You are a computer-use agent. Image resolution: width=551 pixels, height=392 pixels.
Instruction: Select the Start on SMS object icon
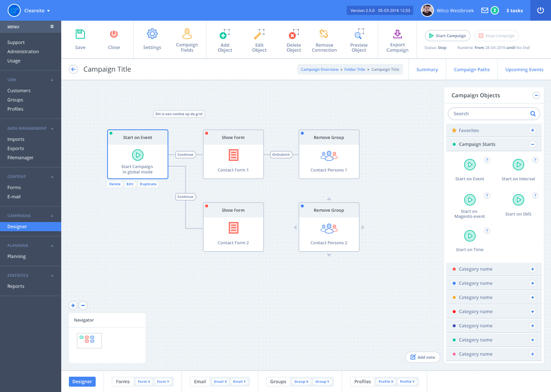tap(518, 200)
